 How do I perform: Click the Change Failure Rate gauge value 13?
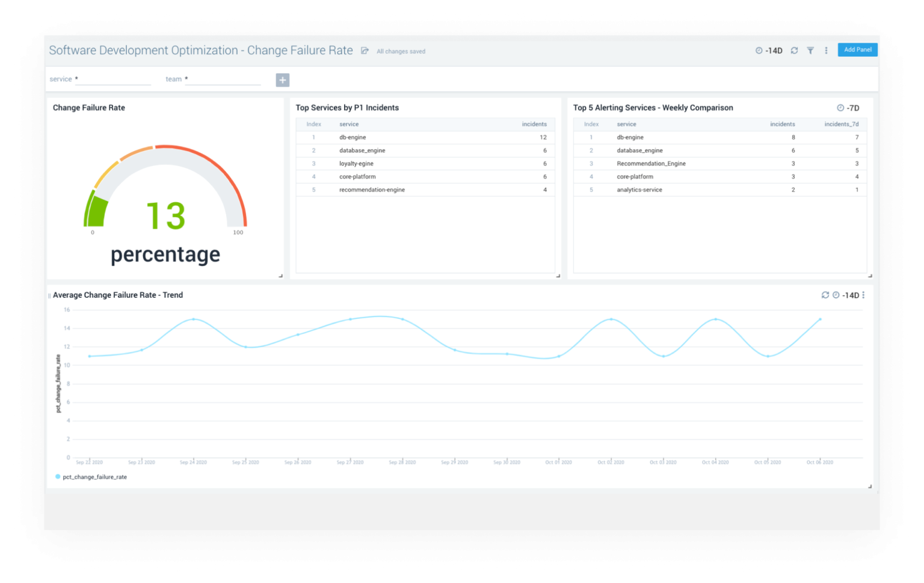(165, 216)
